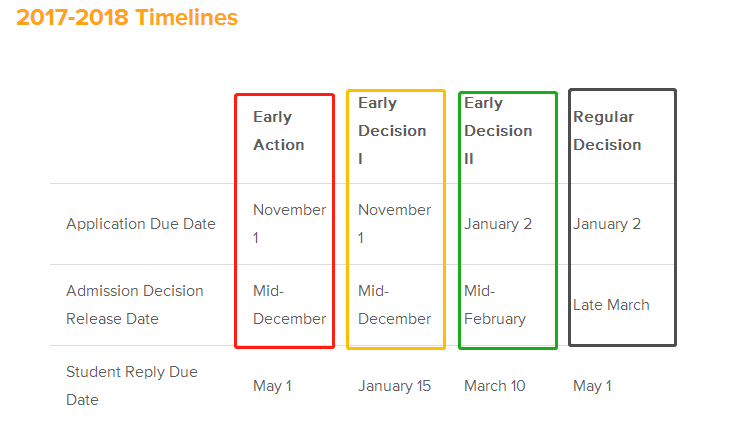The height and width of the screenshot is (436, 748).
Task: Select the Student Reply Due Date label
Action: [132, 386]
